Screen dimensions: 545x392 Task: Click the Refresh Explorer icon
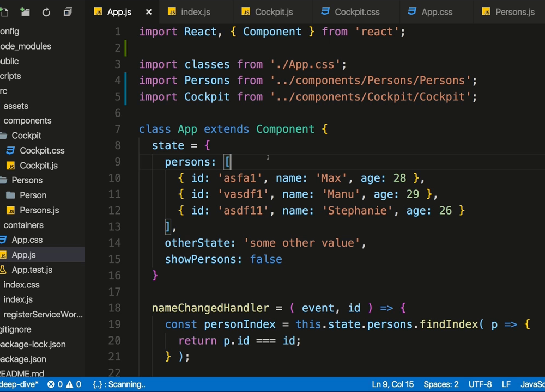pos(46,12)
